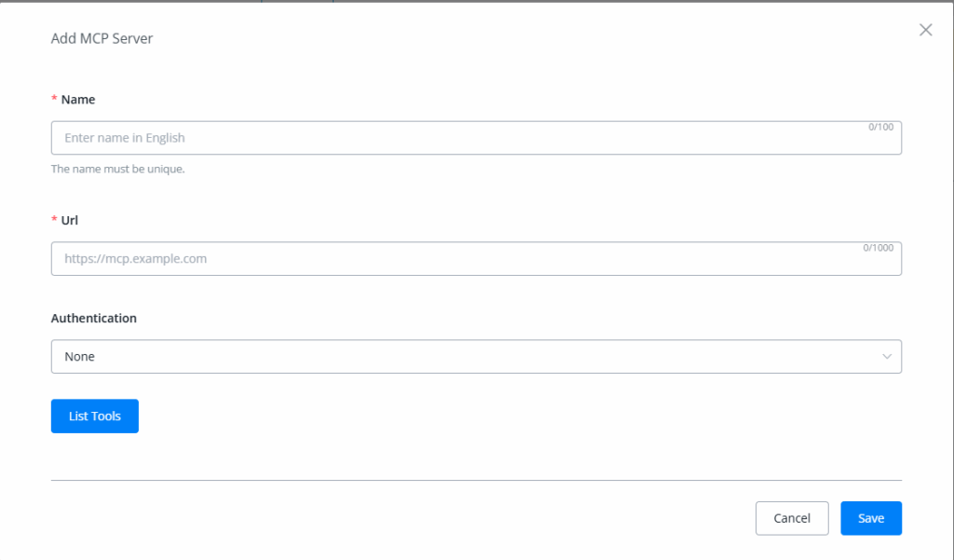Close the Add MCP Server dialog
The width and height of the screenshot is (954, 560).
(x=925, y=30)
